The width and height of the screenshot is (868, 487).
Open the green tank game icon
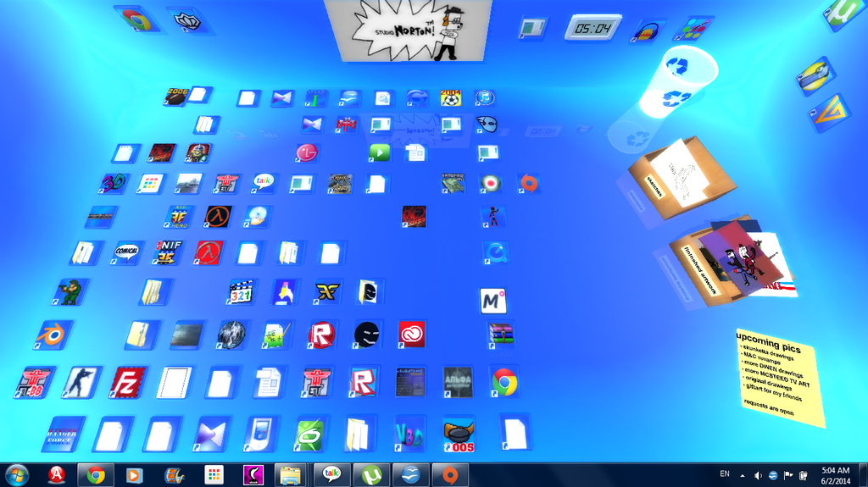[x=453, y=183]
